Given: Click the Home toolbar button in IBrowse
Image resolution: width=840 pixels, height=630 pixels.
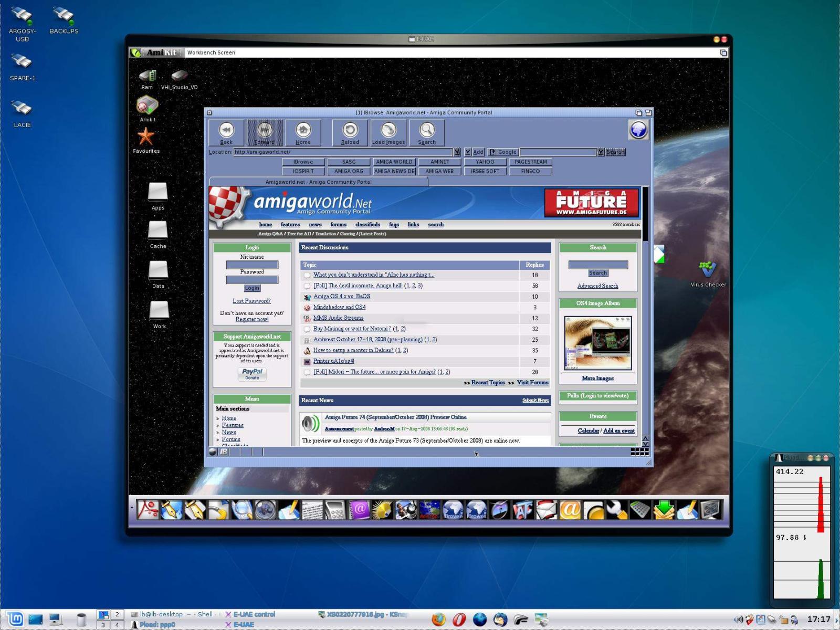Looking at the screenshot, I should click(x=303, y=133).
